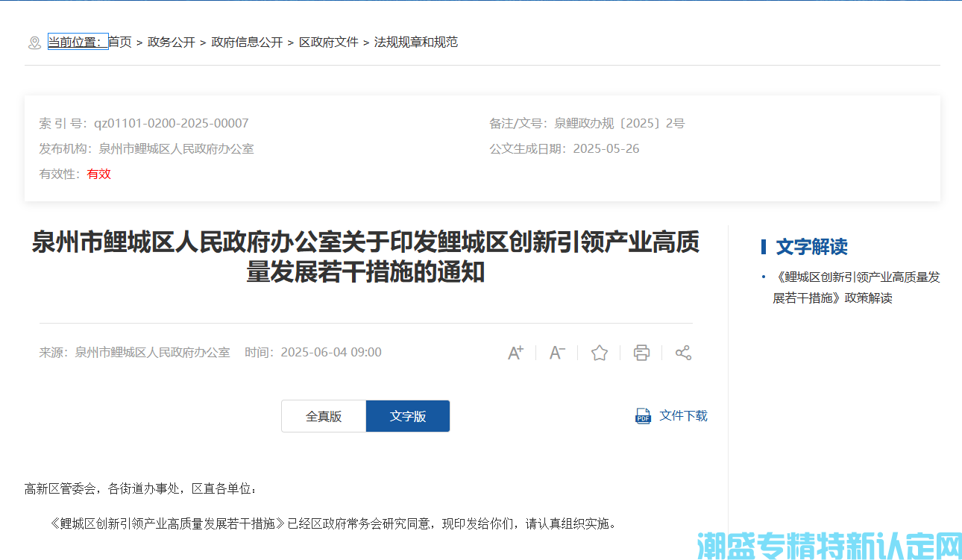Go to 首页 in breadcrumb
Viewport: 962px width, 560px height.
click(120, 43)
